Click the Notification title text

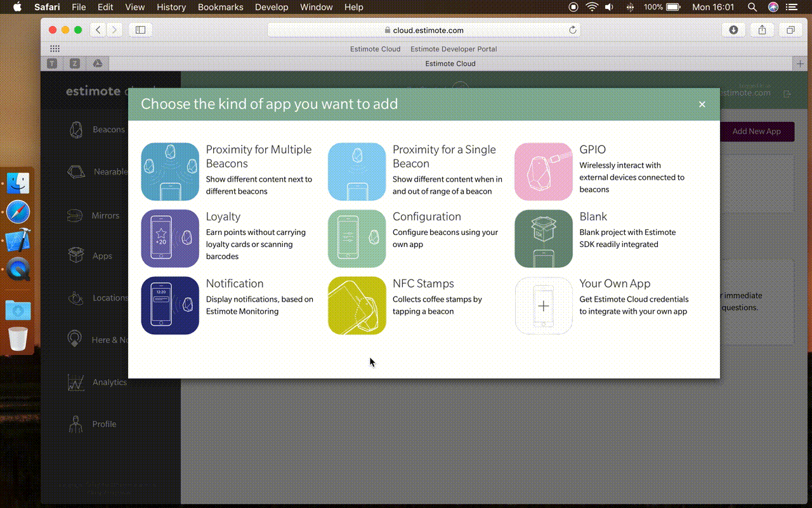tap(235, 284)
